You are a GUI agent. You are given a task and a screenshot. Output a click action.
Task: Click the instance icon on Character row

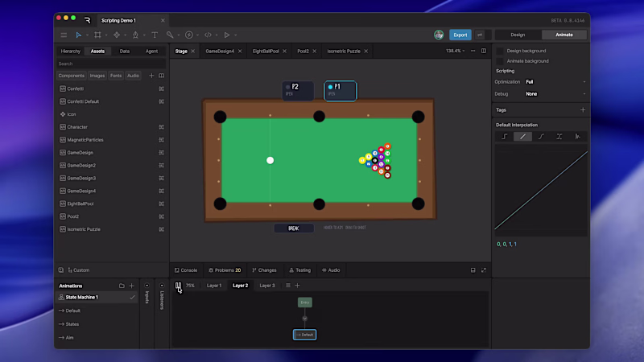coord(162,127)
